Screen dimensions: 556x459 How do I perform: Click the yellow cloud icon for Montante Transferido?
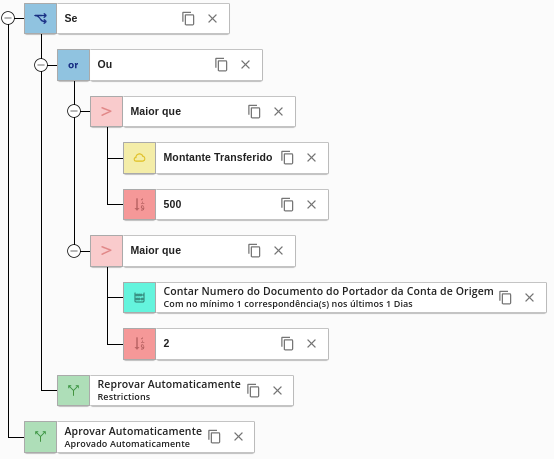click(x=139, y=158)
